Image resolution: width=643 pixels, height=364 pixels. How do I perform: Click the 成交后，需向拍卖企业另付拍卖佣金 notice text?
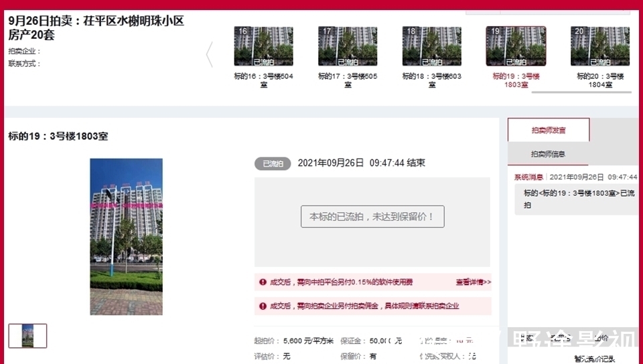(364, 306)
